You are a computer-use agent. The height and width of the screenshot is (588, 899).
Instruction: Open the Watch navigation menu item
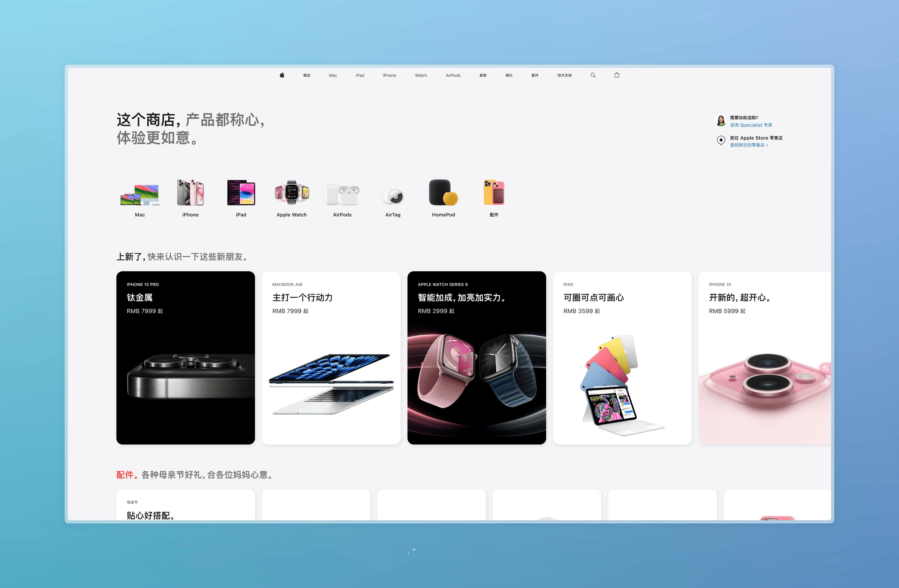pyautogui.click(x=421, y=75)
